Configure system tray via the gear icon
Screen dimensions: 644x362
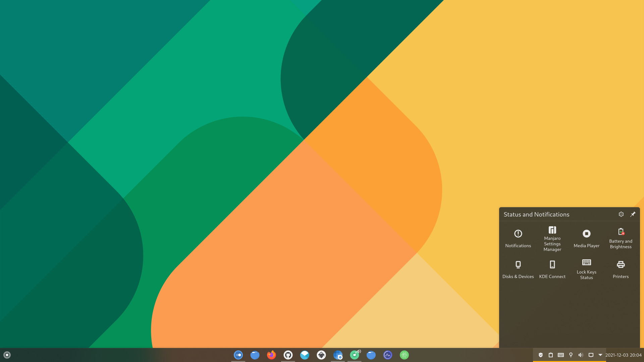(621, 214)
